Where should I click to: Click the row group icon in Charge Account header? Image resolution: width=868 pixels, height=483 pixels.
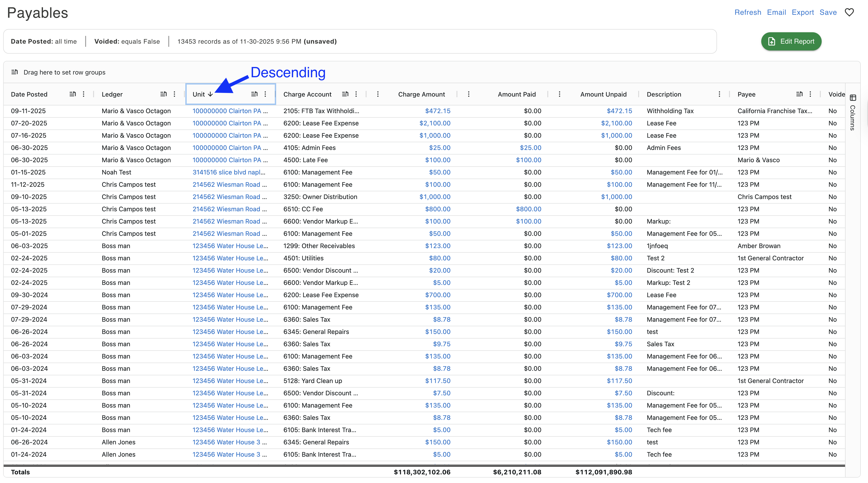pyautogui.click(x=345, y=94)
